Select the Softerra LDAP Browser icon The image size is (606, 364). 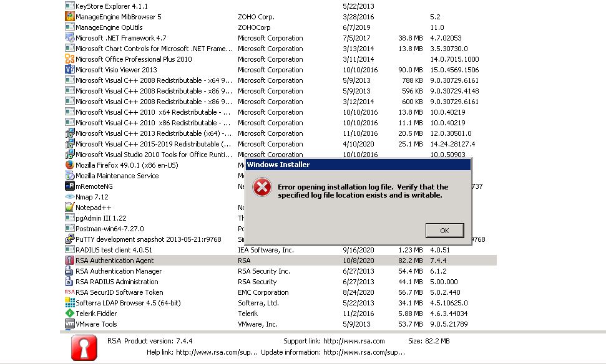coord(70,303)
